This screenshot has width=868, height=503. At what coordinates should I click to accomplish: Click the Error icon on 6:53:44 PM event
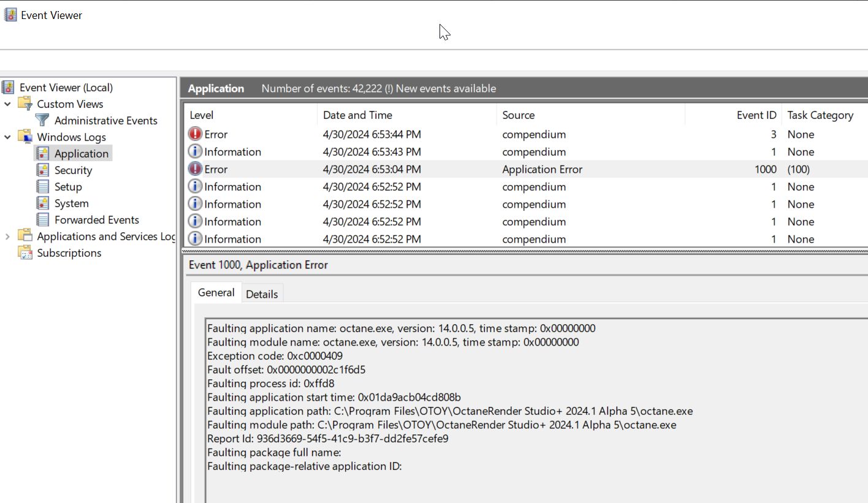click(x=195, y=134)
